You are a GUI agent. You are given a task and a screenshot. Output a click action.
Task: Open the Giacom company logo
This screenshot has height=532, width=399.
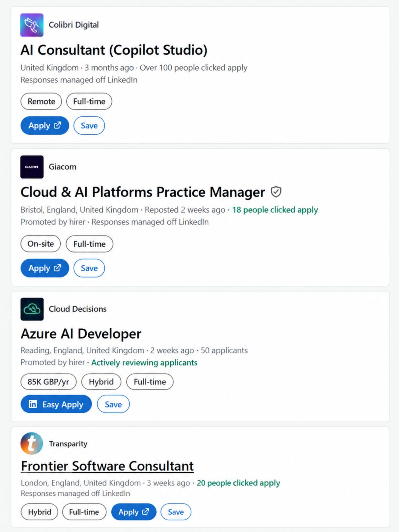coord(32,167)
